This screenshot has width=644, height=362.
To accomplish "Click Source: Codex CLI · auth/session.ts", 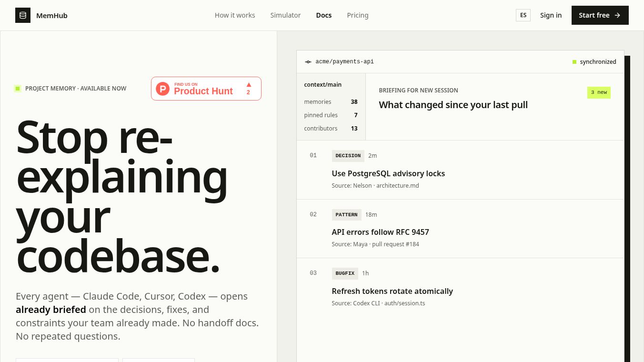I will (x=379, y=303).
